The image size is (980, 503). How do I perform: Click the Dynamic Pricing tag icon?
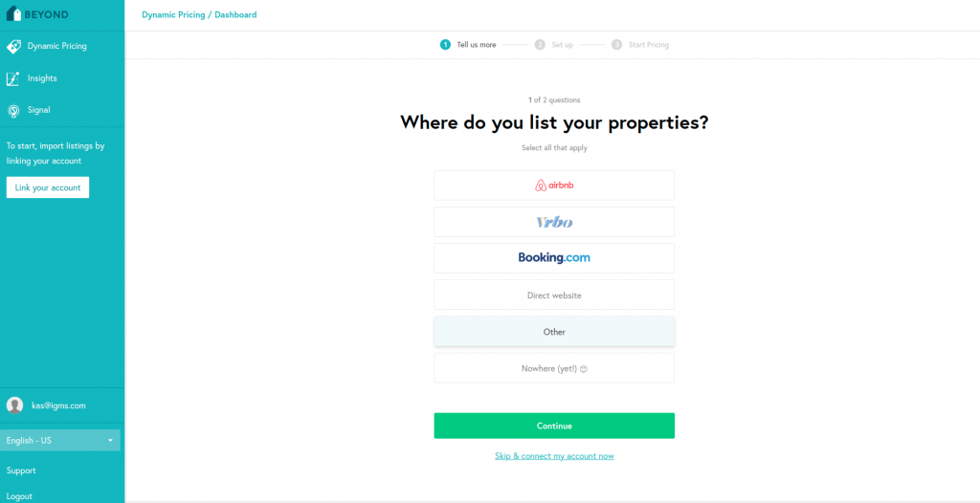[13, 46]
